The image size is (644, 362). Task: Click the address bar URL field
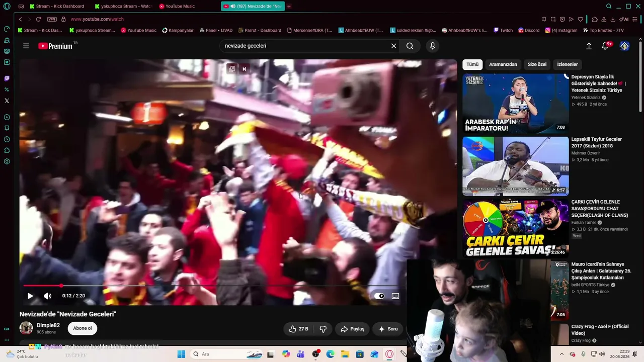(302, 19)
